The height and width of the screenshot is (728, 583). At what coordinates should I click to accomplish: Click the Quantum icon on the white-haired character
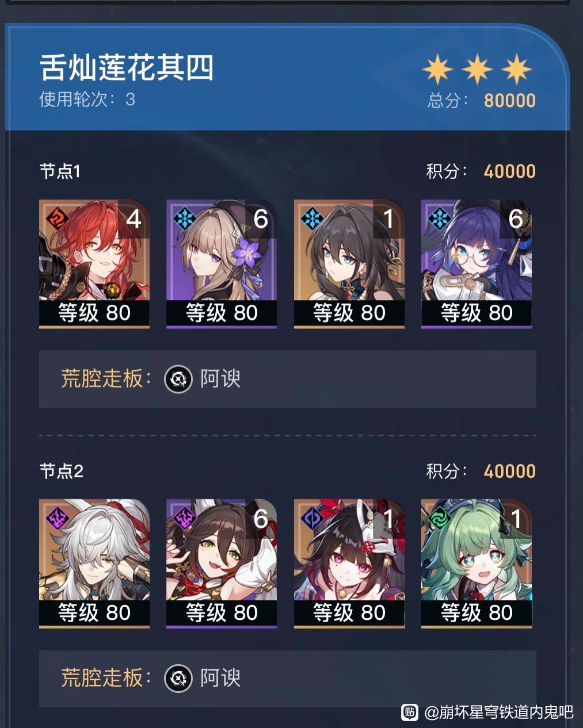pos(56,518)
